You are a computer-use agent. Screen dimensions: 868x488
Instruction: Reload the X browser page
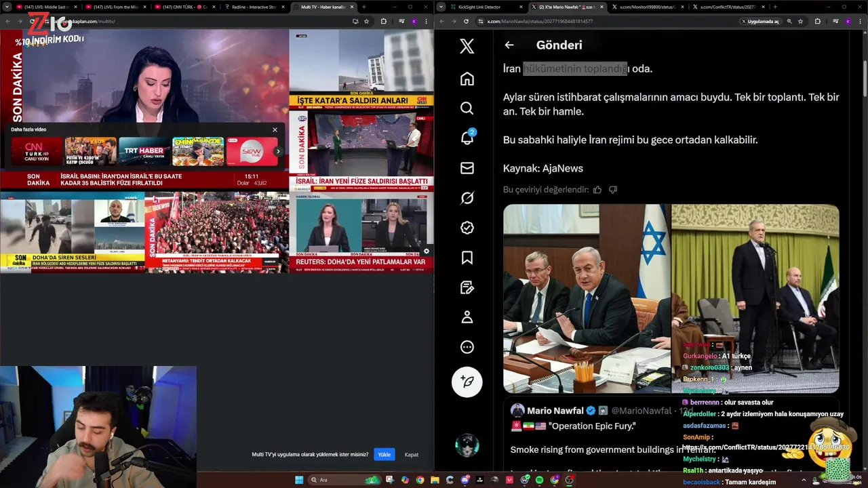pyautogui.click(x=466, y=21)
